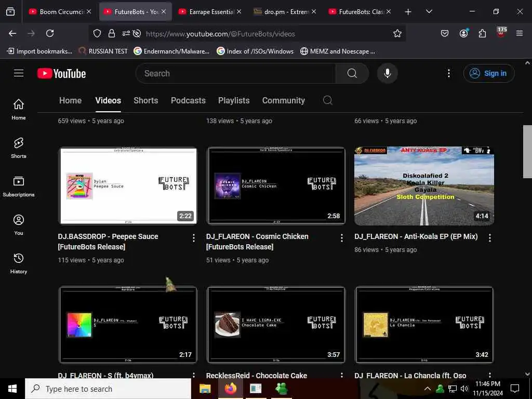Viewport: 532px width, 399px height.
Task: Open Home in the left sidebar
Action: (x=19, y=109)
